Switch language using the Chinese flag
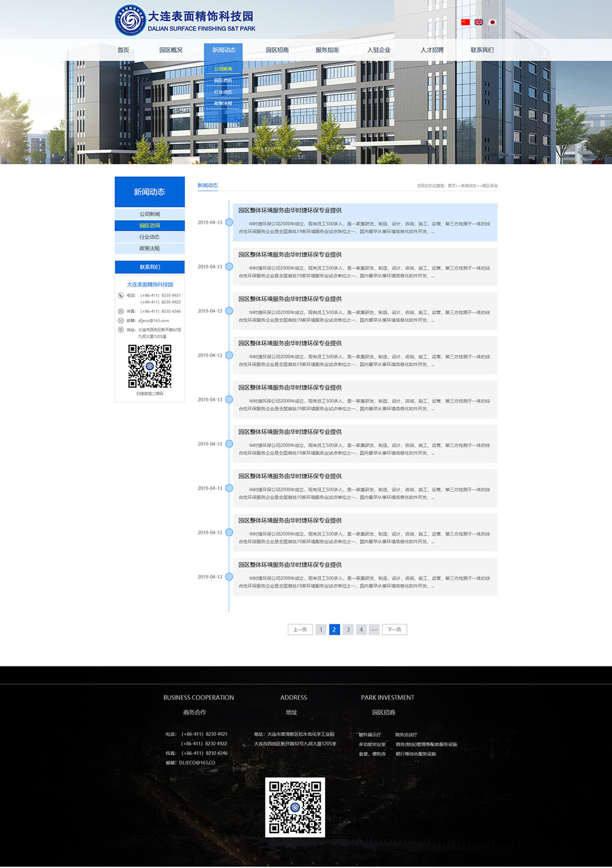The image size is (612, 868). click(465, 22)
